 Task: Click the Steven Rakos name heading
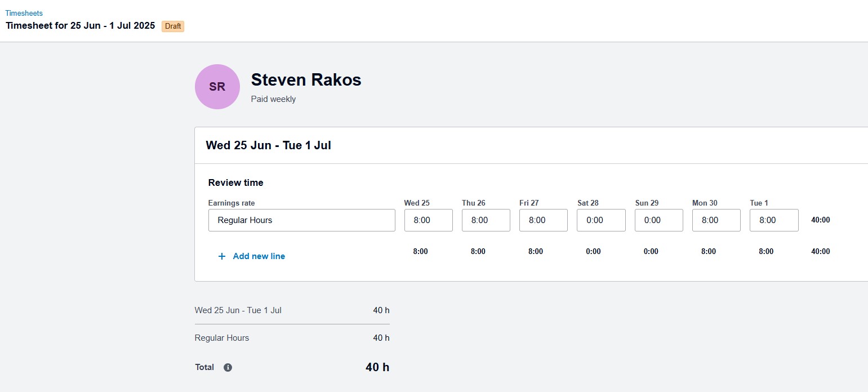[306, 80]
